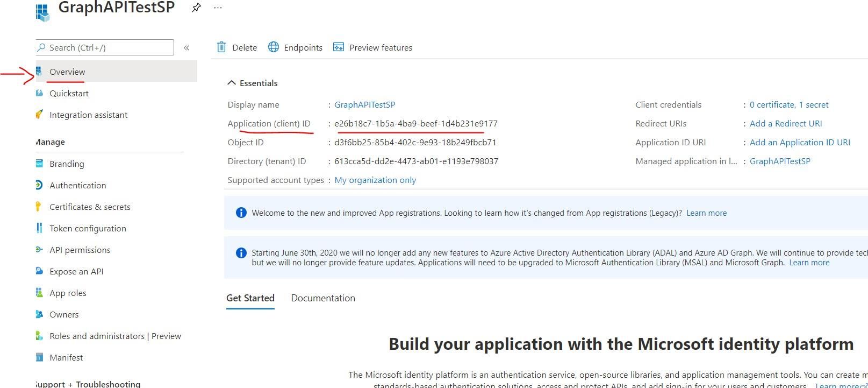Switch to the Documentation tab
Image resolution: width=868 pixels, height=388 pixels.
[x=323, y=298]
